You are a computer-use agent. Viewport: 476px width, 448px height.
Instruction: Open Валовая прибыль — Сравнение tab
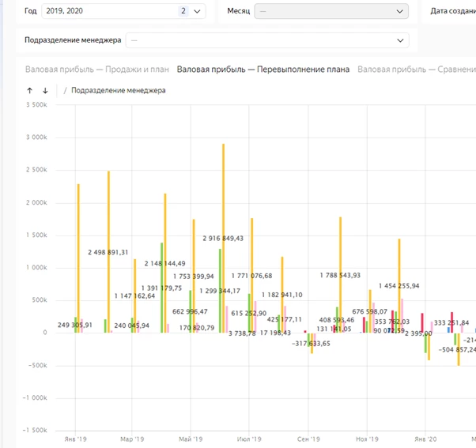[x=417, y=70]
